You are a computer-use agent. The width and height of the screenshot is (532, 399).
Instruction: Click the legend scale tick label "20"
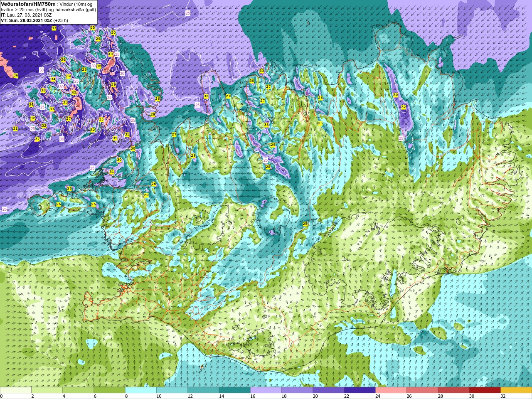tap(315, 396)
